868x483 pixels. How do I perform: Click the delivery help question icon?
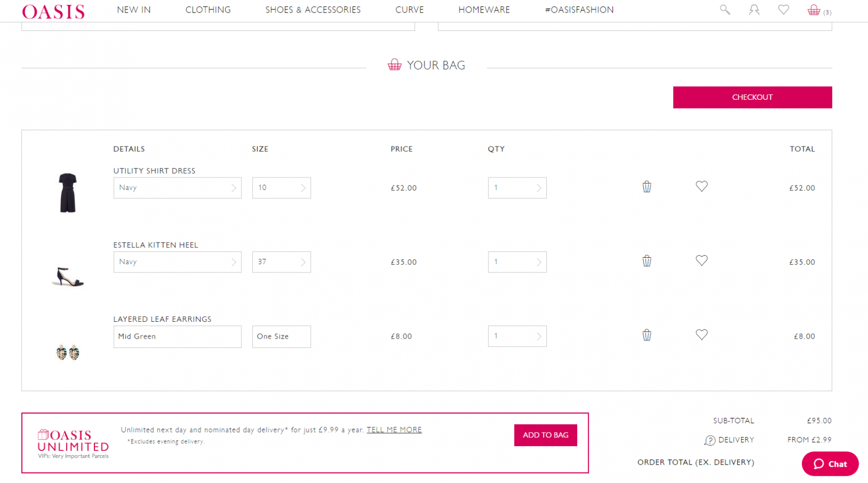(710, 440)
